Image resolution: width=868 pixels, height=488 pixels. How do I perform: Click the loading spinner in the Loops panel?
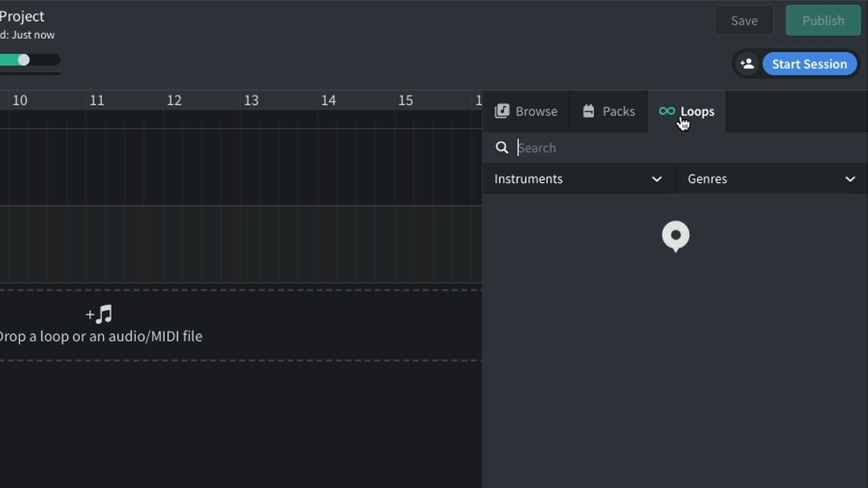pos(676,236)
